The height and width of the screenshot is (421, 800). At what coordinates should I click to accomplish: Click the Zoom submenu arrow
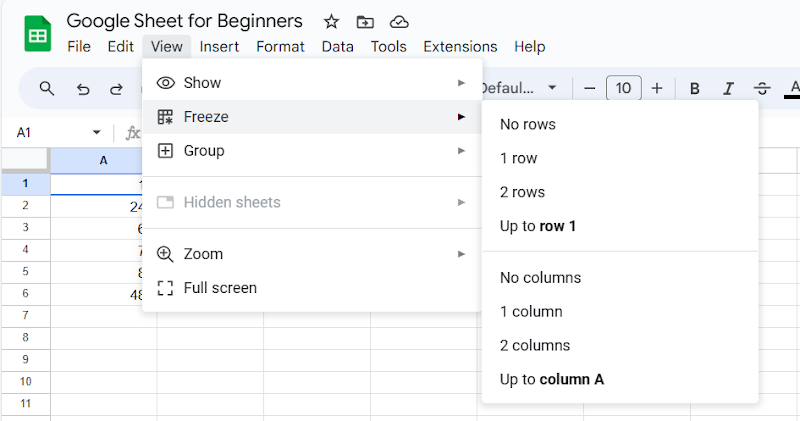point(461,254)
